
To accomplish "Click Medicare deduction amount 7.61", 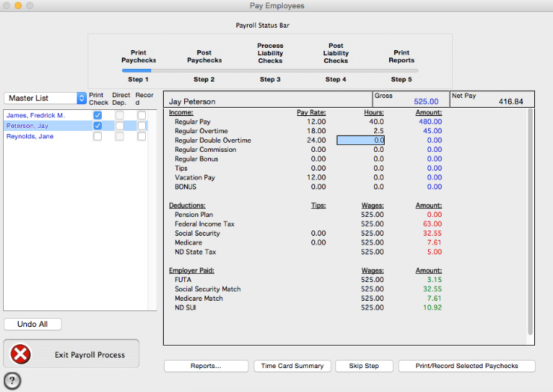I will 434,242.
